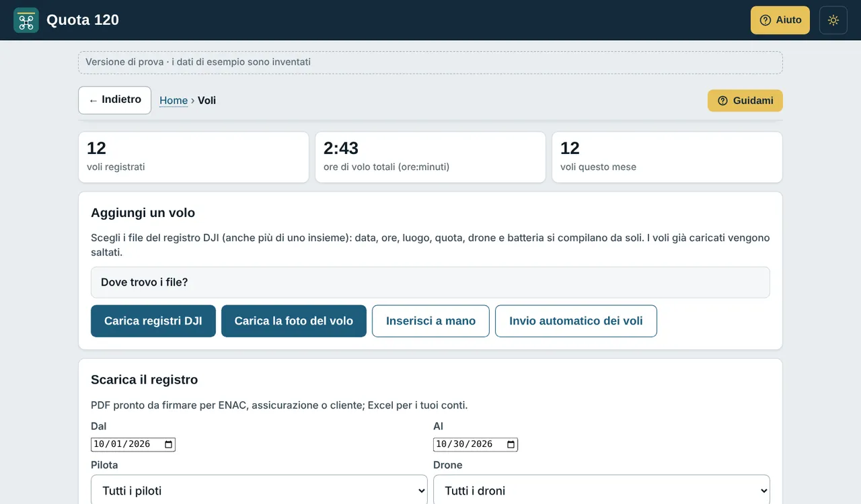Click the 'Quota 120' app title

pyautogui.click(x=83, y=20)
